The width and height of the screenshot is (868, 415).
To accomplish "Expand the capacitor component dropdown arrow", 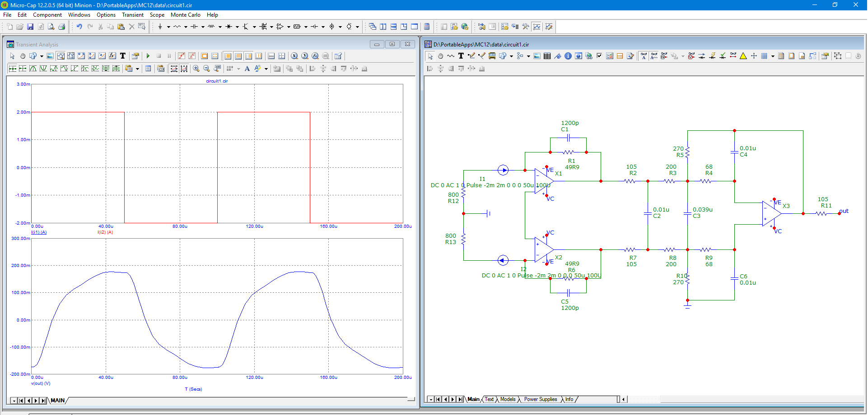I will click(203, 27).
